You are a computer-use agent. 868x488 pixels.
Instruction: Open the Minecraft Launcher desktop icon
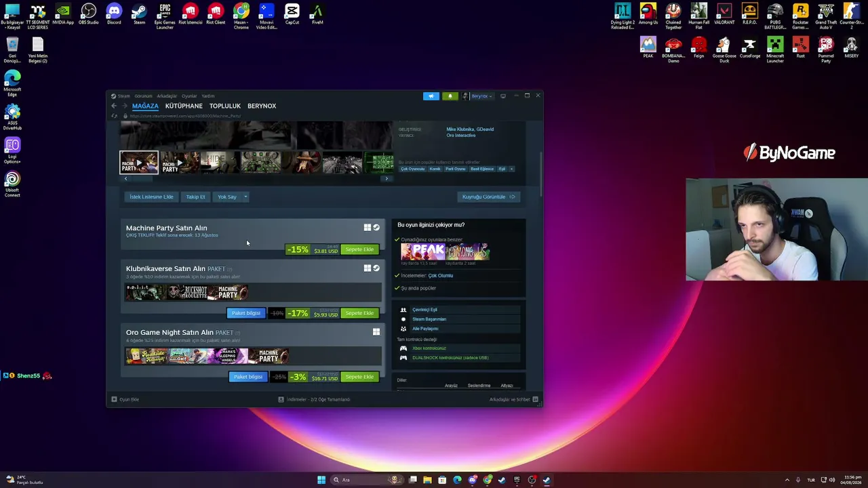coord(775,49)
